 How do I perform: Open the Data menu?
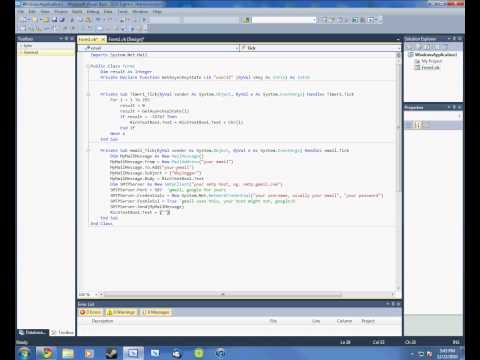(108, 12)
